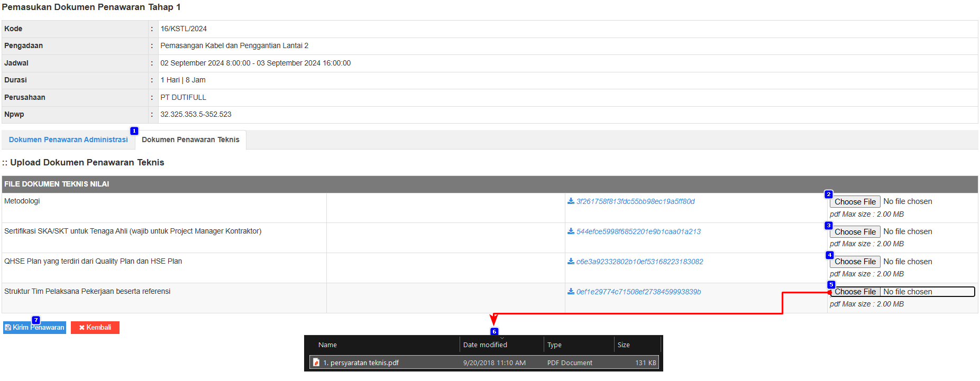
Task: Click the Pengadaan field label
Action: (24, 45)
